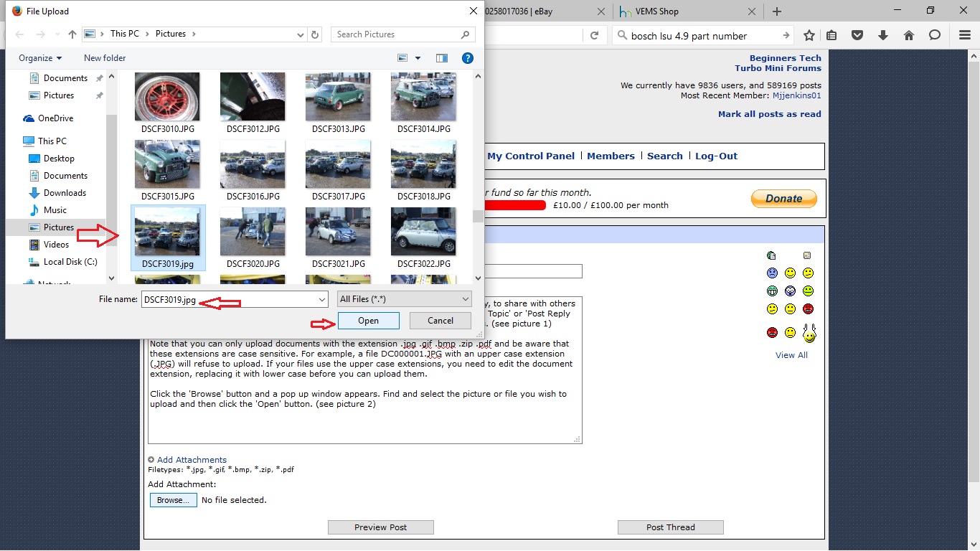Open Firefox bookmarks list icon
Screen dimensions: 980x551
[x=831, y=36]
